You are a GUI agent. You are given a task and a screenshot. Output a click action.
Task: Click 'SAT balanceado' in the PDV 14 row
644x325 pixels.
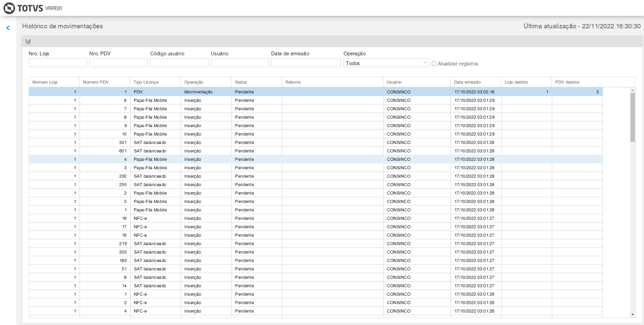pyautogui.click(x=150, y=286)
